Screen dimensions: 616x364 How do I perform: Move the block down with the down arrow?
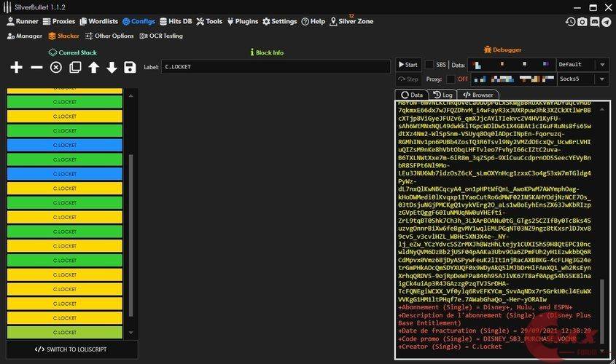(112, 68)
